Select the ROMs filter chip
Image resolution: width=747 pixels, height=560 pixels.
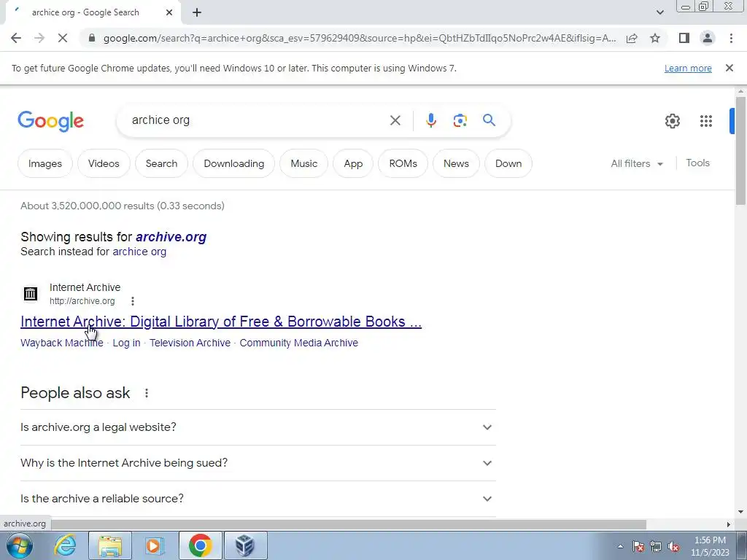403,163
